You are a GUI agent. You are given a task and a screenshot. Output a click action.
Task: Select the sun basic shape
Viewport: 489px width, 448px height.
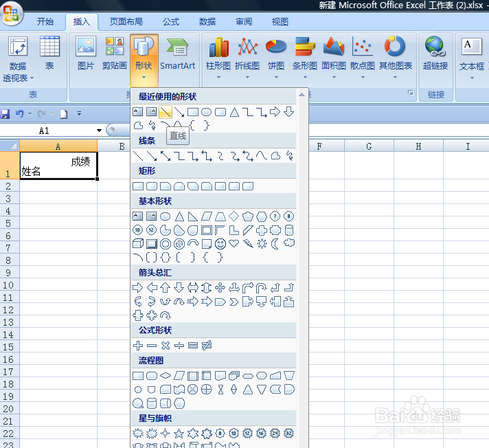[x=262, y=244]
